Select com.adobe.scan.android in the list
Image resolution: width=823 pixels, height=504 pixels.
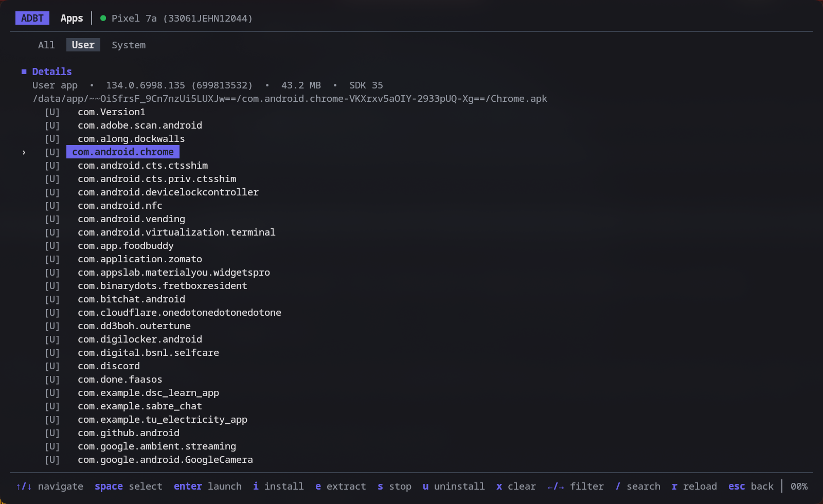click(140, 125)
